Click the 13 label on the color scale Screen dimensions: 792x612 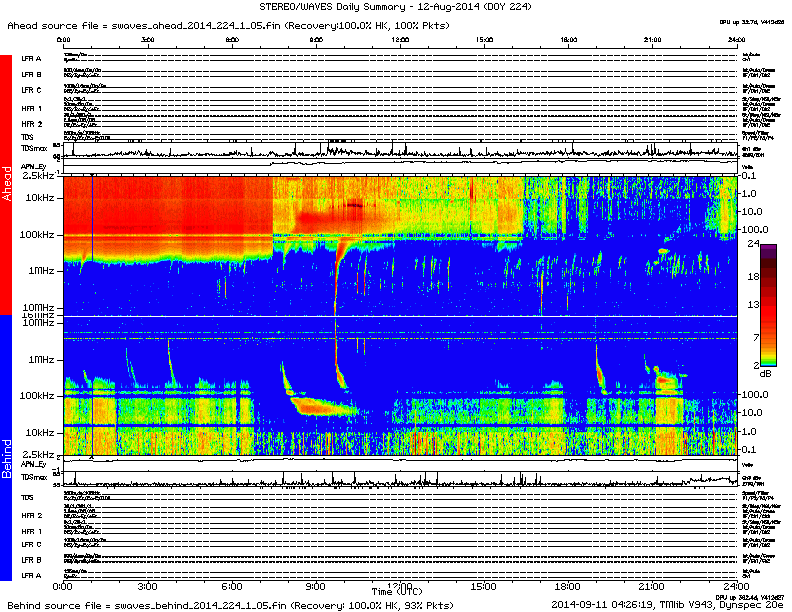tap(753, 304)
